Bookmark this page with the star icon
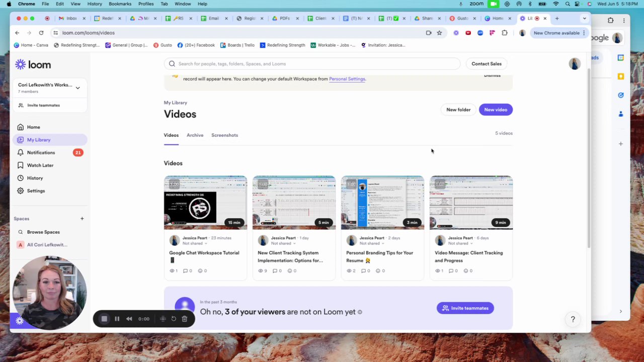 (439, 33)
